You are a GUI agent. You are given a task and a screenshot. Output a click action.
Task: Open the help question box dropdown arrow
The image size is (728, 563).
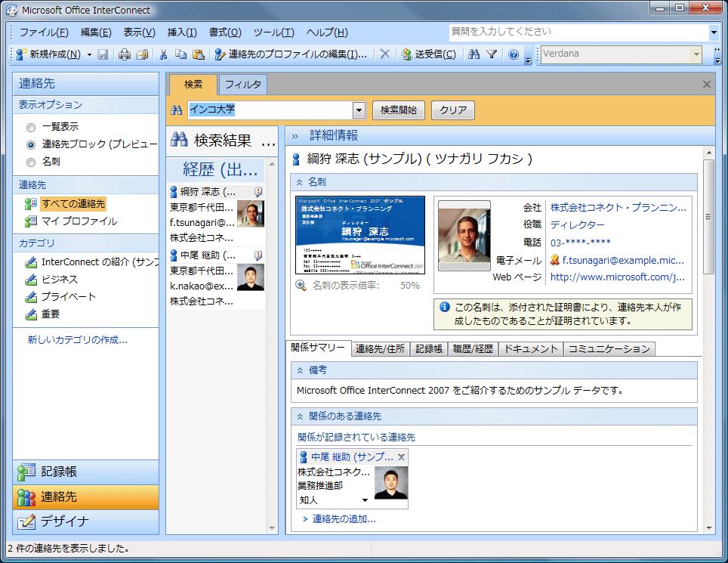coord(714,32)
